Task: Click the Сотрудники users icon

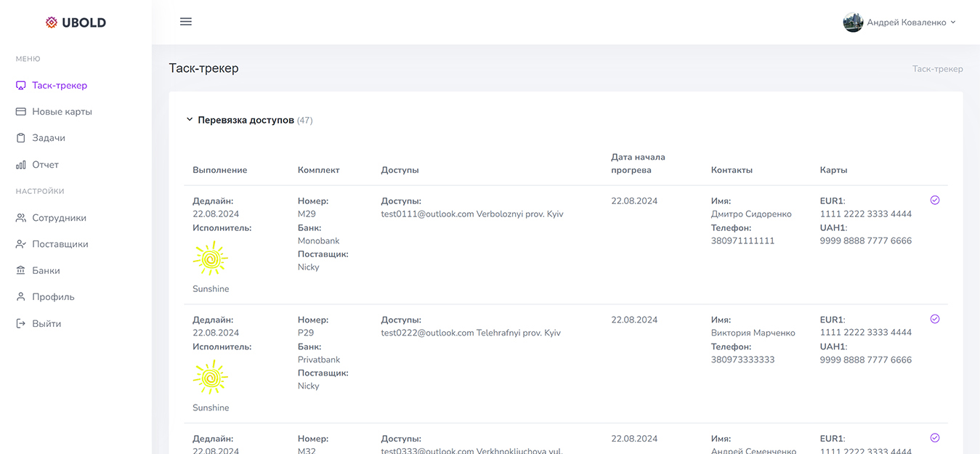Action: 21,218
